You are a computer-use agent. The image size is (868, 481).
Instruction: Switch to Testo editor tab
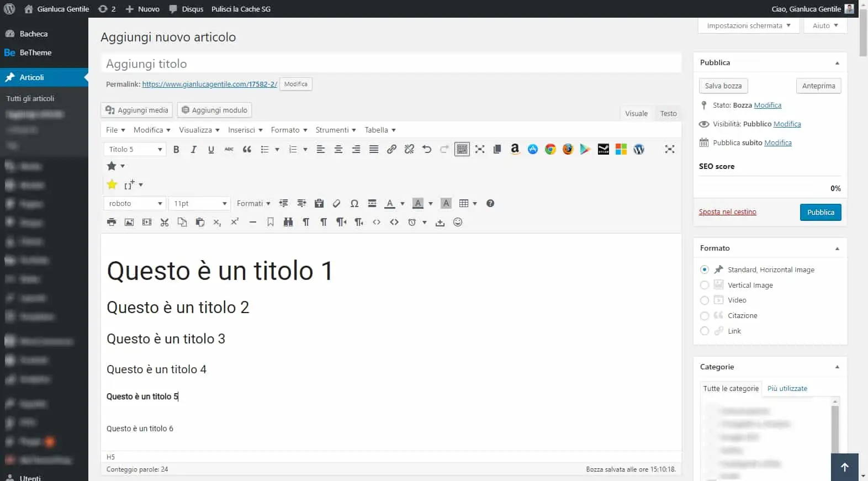(668, 114)
